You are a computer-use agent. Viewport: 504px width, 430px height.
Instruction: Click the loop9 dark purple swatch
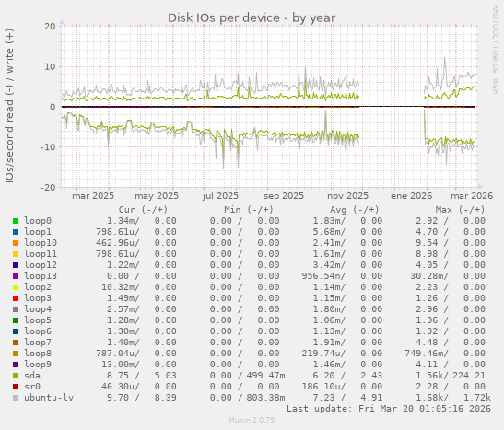coord(16,365)
